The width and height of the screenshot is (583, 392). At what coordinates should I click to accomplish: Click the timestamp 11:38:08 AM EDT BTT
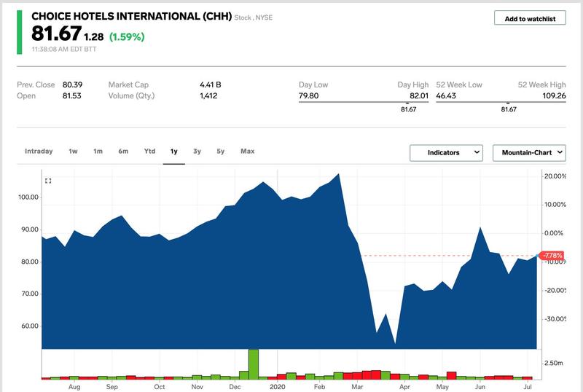[64, 49]
